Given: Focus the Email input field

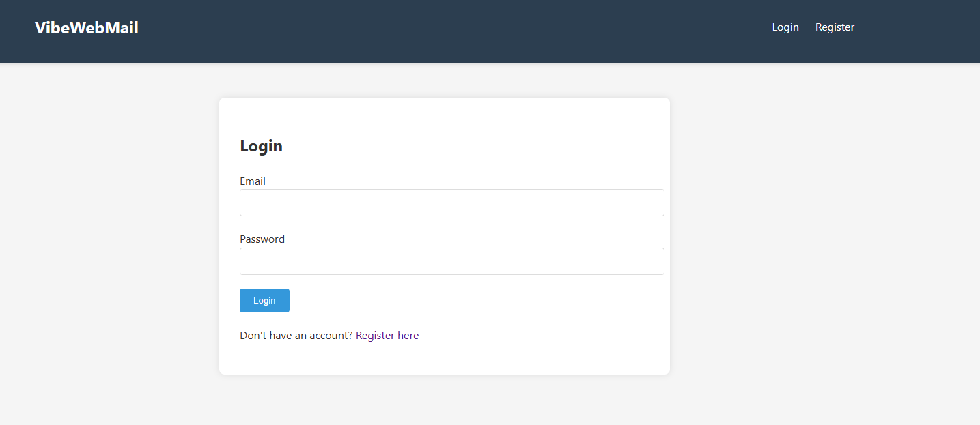Looking at the screenshot, I should point(451,203).
